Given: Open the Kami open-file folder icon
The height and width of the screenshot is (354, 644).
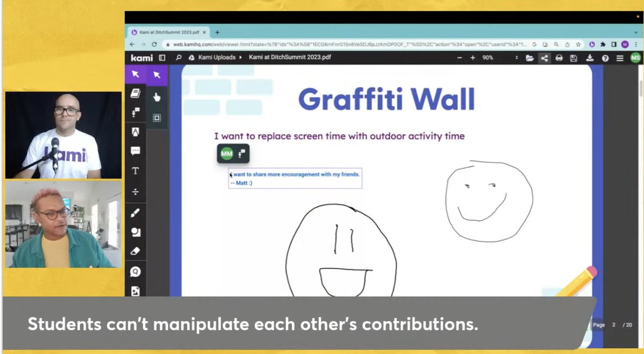Looking at the screenshot, I should tap(530, 58).
